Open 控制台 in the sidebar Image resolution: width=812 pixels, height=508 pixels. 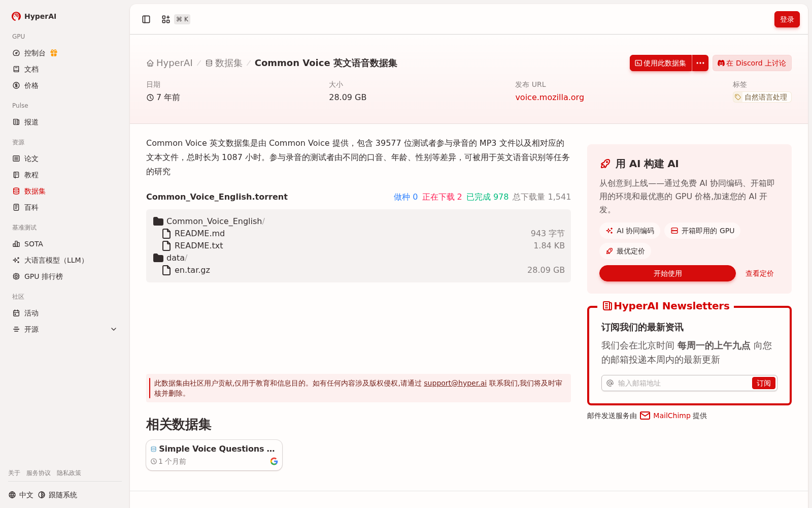(x=35, y=53)
